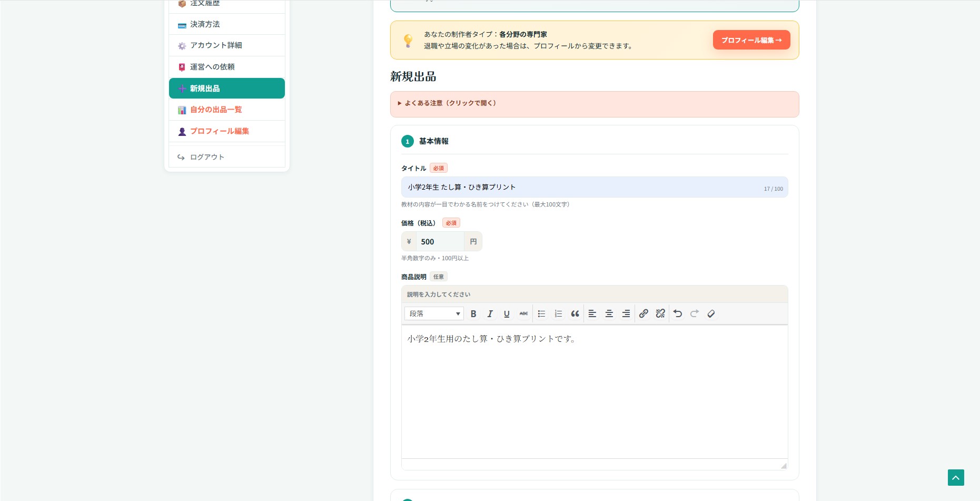The image size is (980, 501).
Task: Click the 円 unit label
Action: tap(473, 242)
